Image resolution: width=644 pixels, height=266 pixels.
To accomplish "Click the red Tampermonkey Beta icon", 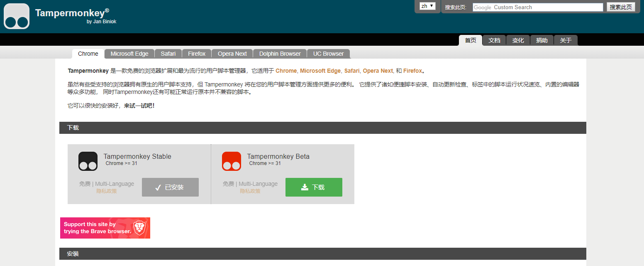I will (x=232, y=161).
